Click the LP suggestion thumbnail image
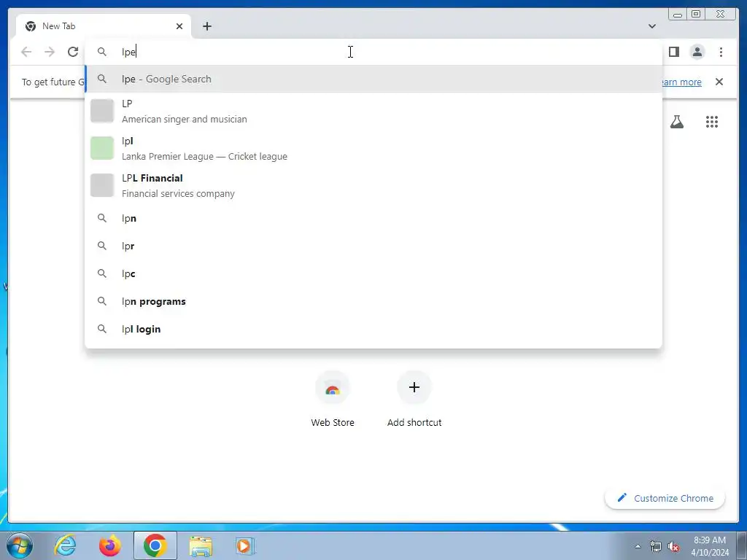747x560 pixels. point(102,111)
